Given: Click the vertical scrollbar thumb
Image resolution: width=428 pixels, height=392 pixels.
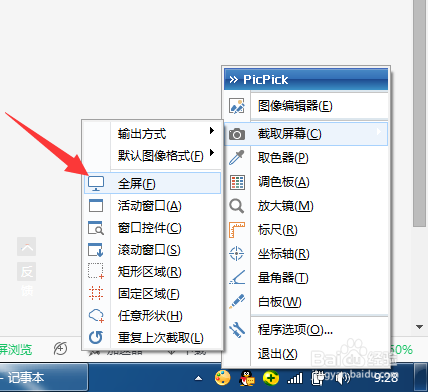Looking at the screenshot, I should (420, 113).
